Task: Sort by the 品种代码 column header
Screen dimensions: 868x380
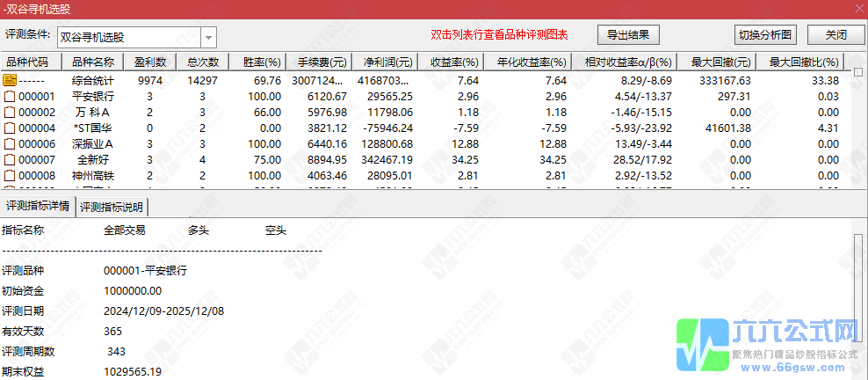Action: pos(30,62)
